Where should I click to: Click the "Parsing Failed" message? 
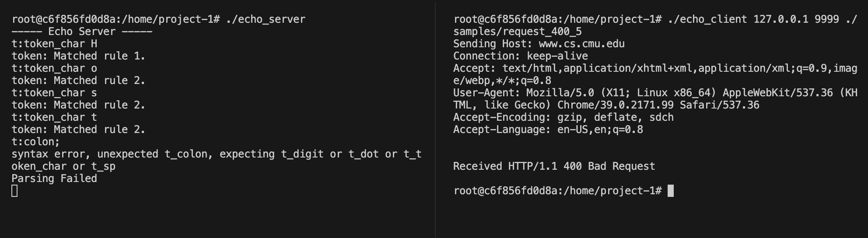pyautogui.click(x=54, y=178)
